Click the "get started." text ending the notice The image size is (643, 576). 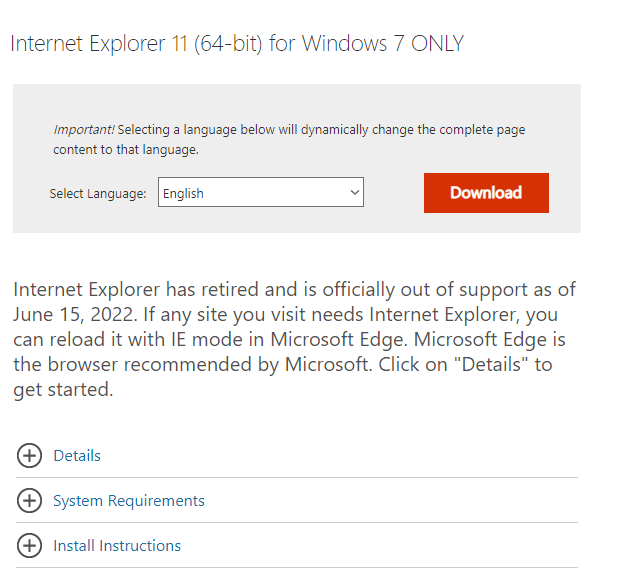tap(63, 389)
